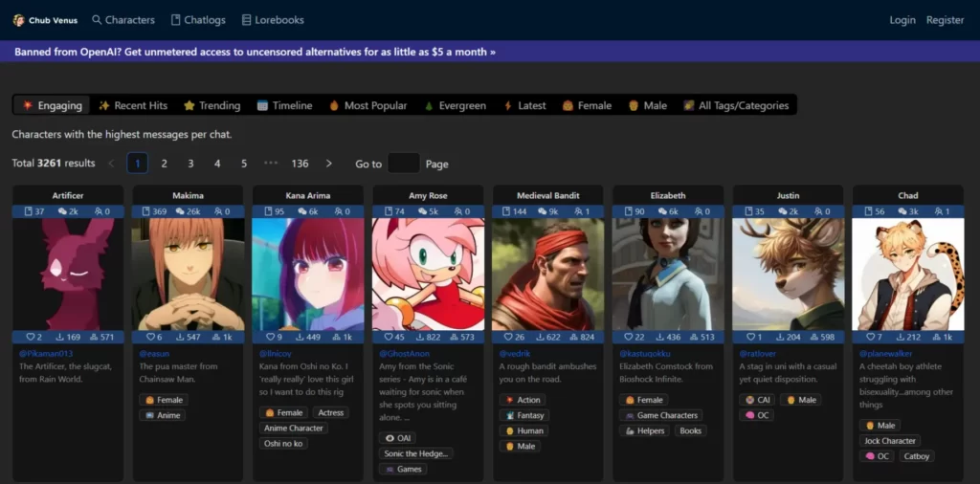Open Lorebooks in top navigation
Screen dimensions: 980x484
point(273,20)
